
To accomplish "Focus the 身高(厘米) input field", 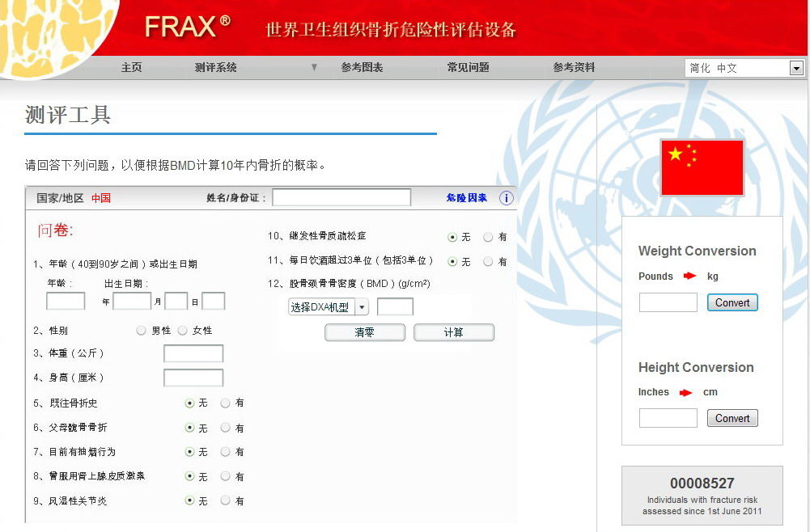I will tap(193, 378).
